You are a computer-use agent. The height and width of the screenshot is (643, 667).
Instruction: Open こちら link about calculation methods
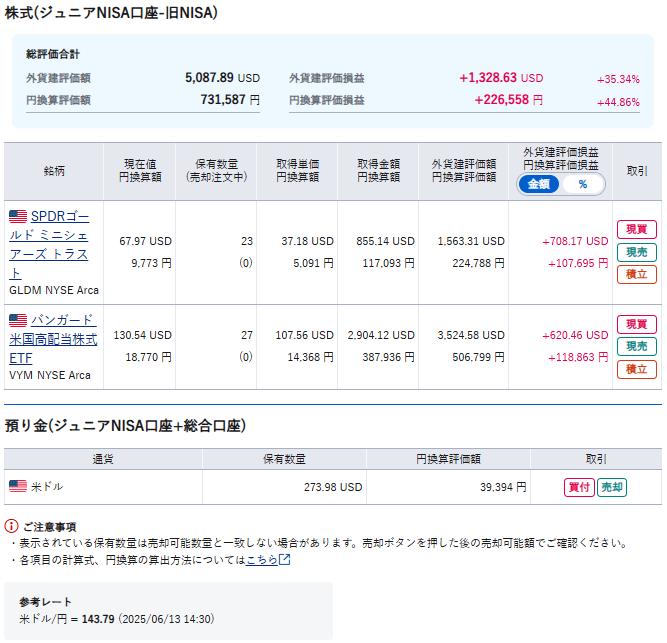[262, 560]
